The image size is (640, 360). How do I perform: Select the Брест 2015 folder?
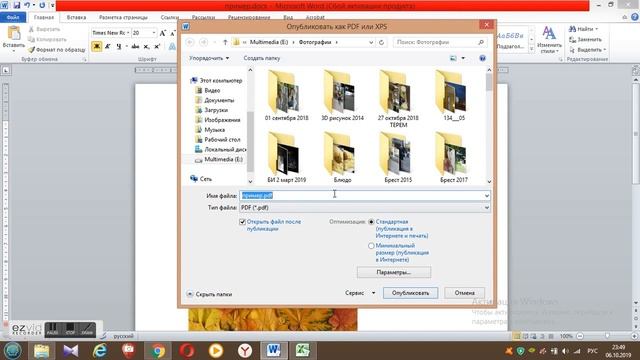tap(398, 158)
